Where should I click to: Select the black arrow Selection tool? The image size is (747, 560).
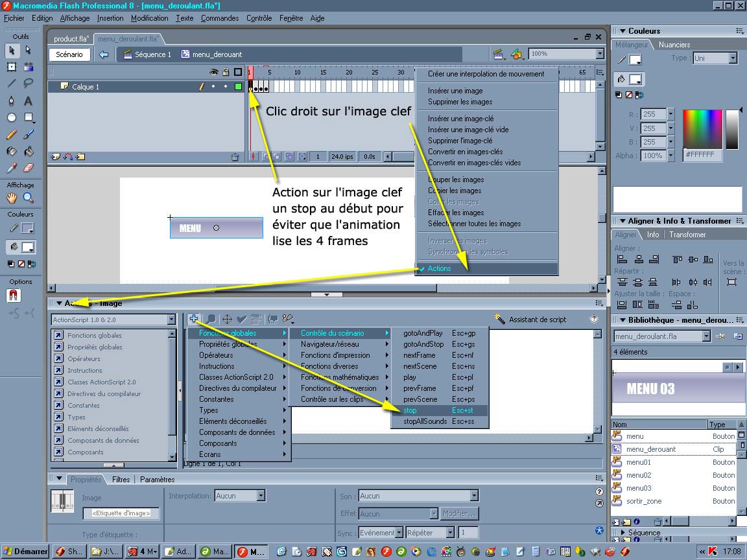point(12,51)
